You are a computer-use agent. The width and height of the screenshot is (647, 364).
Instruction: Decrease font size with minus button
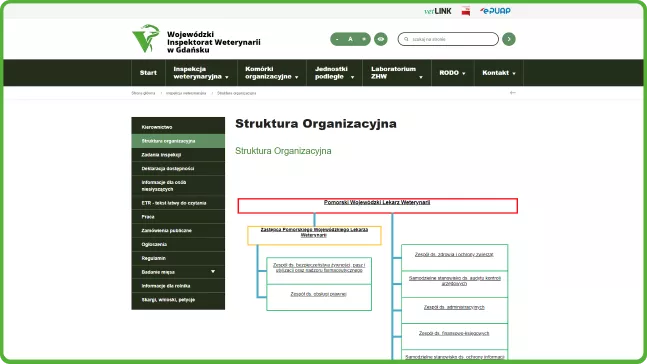click(337, 39)
